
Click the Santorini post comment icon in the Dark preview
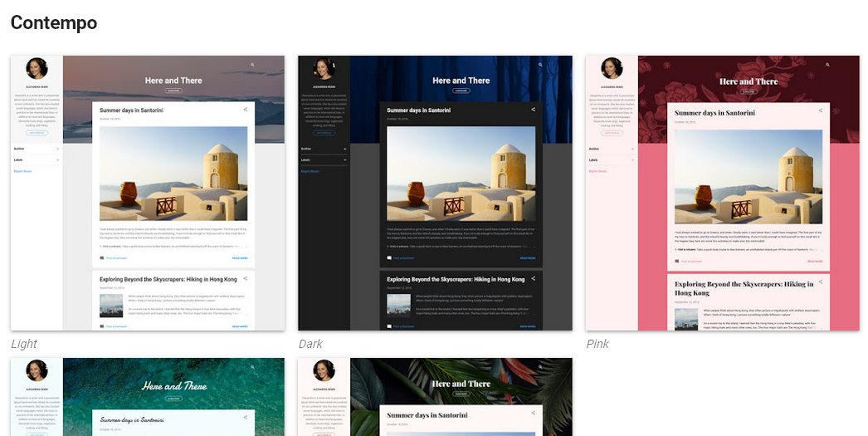389,258
